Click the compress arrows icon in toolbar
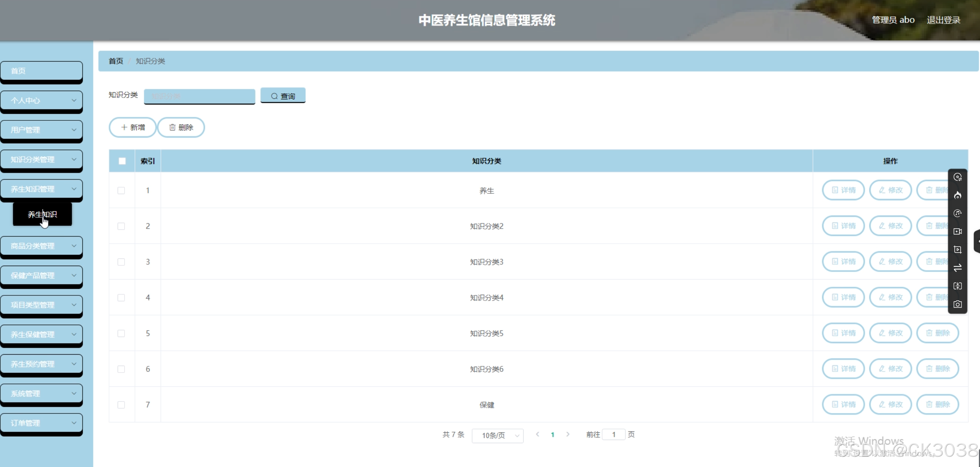The image size is (980, 467). click(958, 286)
